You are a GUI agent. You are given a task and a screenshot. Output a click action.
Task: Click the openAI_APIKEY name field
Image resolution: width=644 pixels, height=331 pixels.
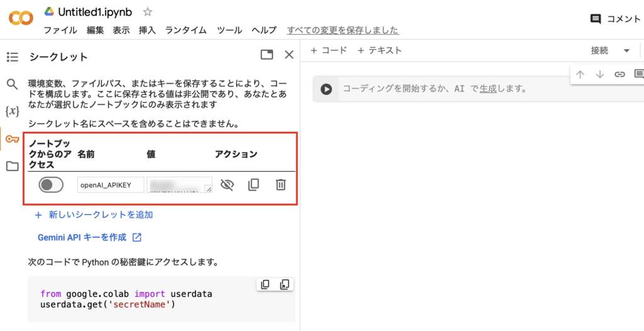110,185
